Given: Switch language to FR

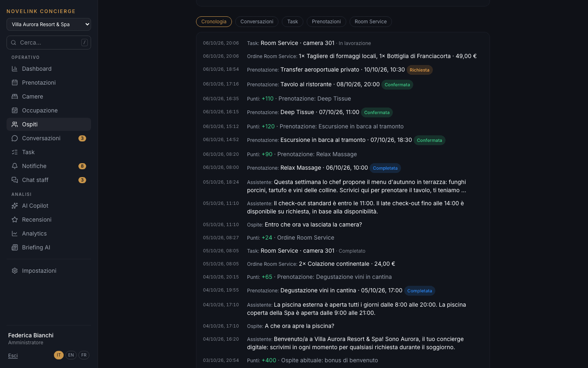Looking at the screenshot, I should coord(84,355).
